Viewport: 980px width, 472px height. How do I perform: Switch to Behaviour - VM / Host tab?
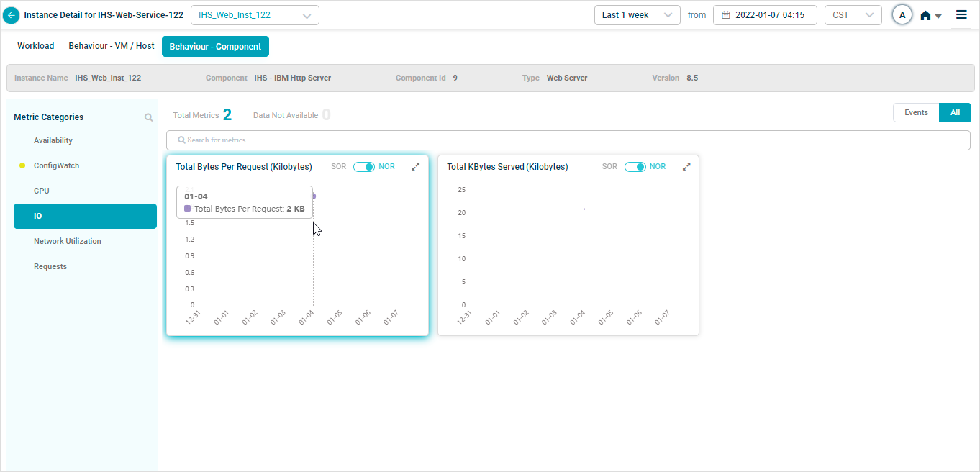click(x=112, y=46)
